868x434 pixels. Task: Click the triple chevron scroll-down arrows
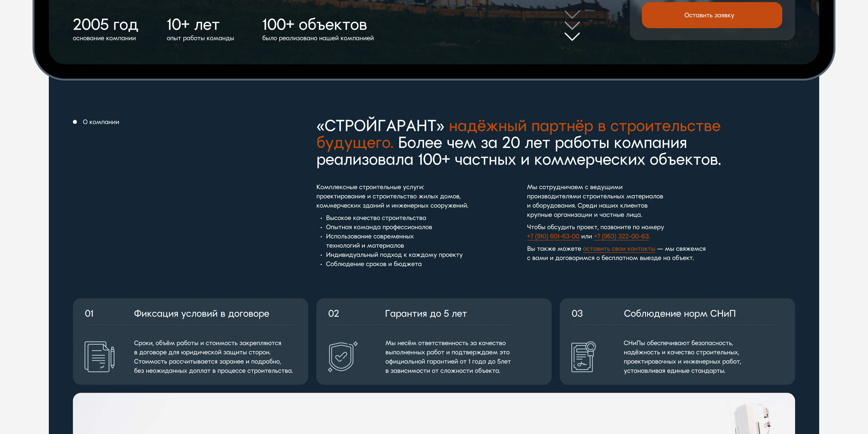pyautogui.click(x=572, y=25)
